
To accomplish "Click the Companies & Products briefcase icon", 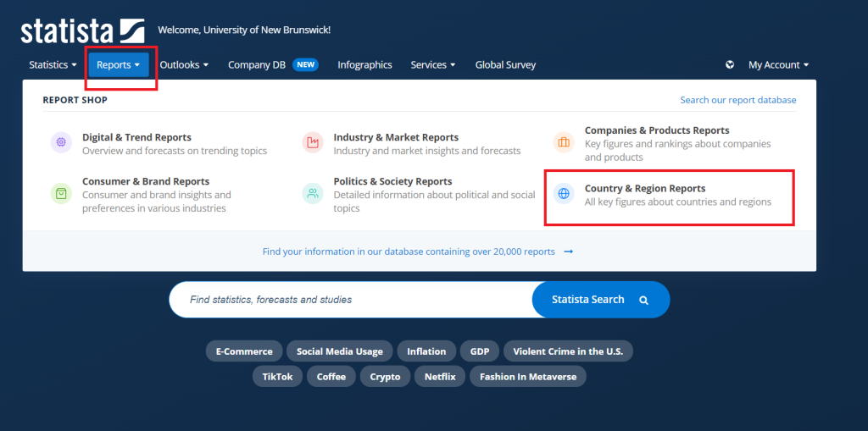I will pyautogui.click(x=564, y=142).
